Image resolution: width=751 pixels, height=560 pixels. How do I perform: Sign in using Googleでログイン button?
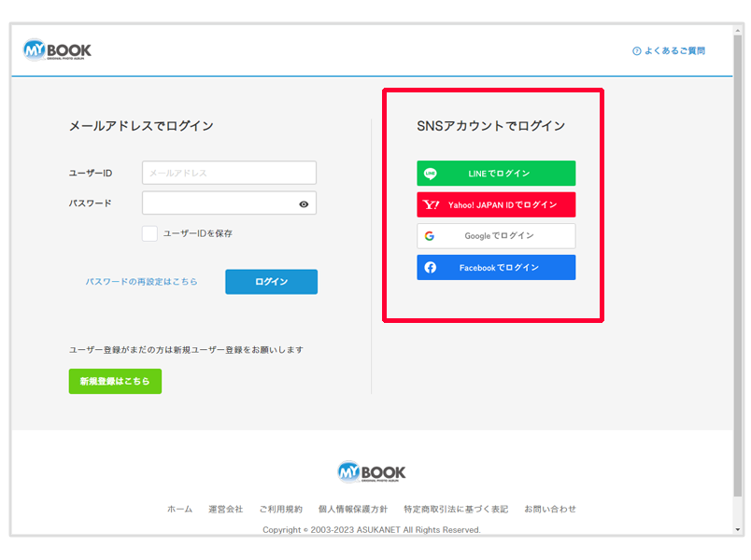click(496, 236)
